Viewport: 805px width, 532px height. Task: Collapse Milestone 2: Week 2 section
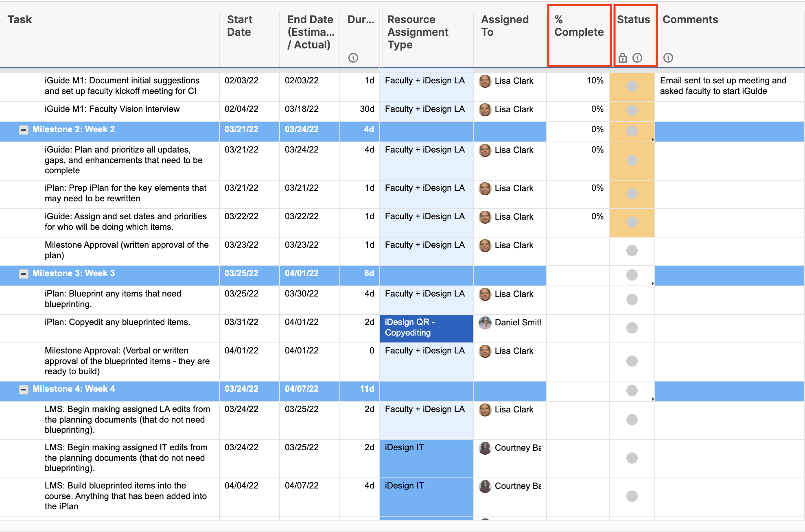point(24,130)
